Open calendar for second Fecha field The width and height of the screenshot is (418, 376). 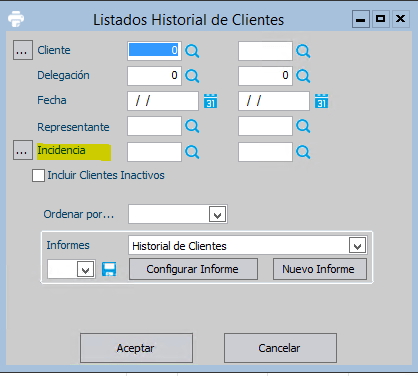pyautogui.click(x=321, y=101)
